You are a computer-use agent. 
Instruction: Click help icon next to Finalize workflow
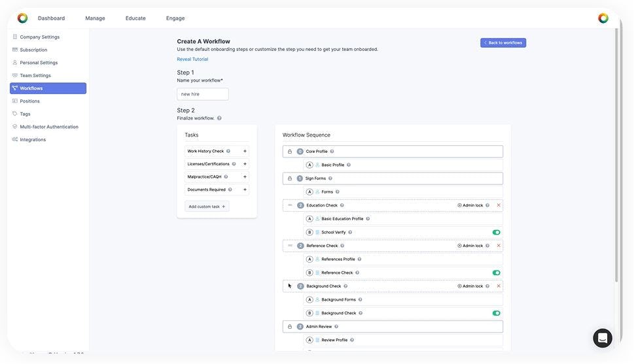[219, 118]
